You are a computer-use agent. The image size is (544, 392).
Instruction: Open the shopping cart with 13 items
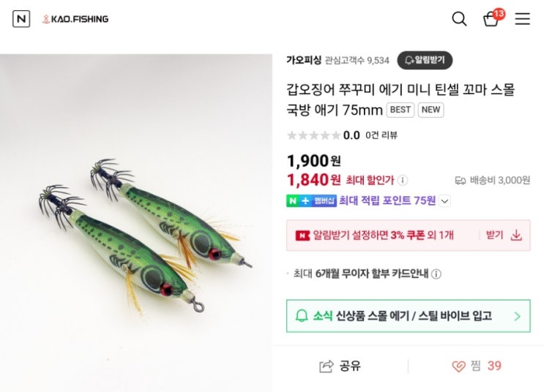(492, 19)
